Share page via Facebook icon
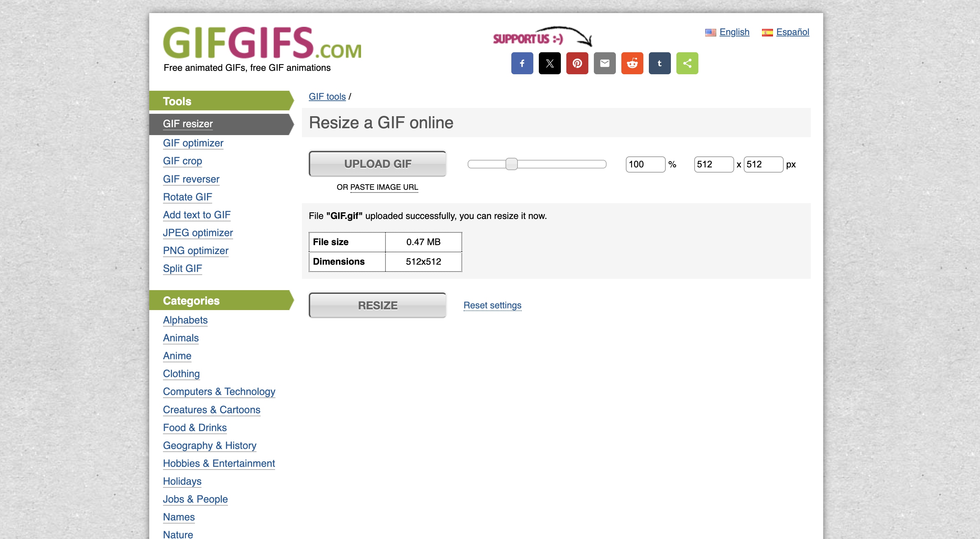 point(522,63)
